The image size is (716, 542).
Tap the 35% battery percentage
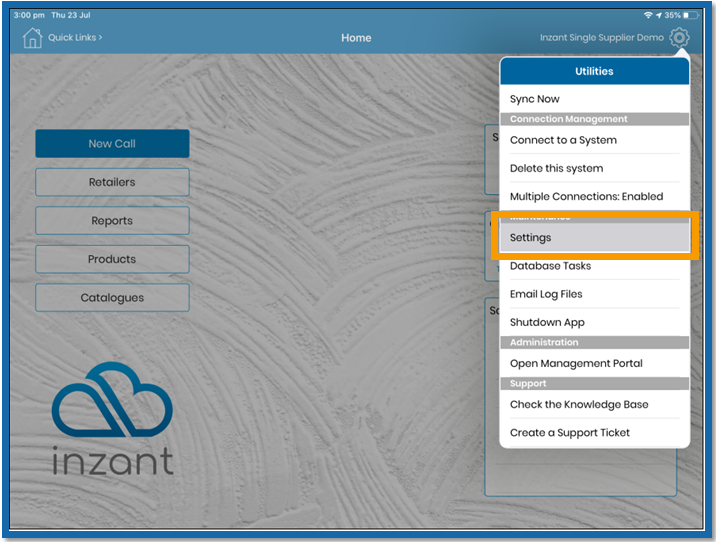pos(672,15)
